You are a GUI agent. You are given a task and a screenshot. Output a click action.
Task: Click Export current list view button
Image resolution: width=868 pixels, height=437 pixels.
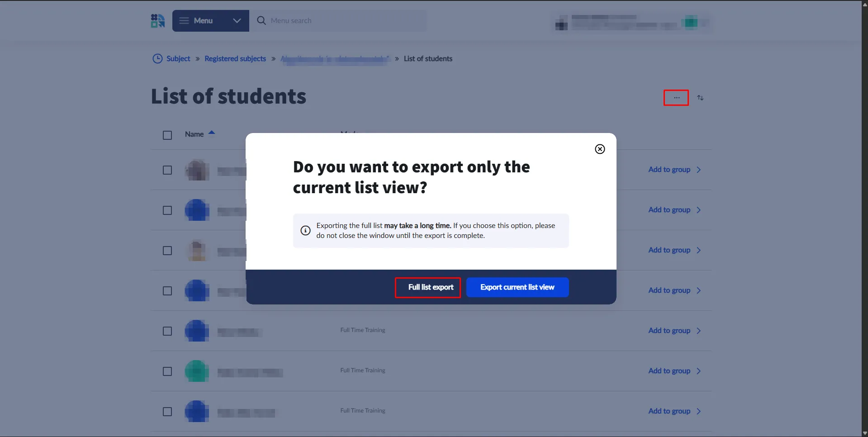(517, 287)
